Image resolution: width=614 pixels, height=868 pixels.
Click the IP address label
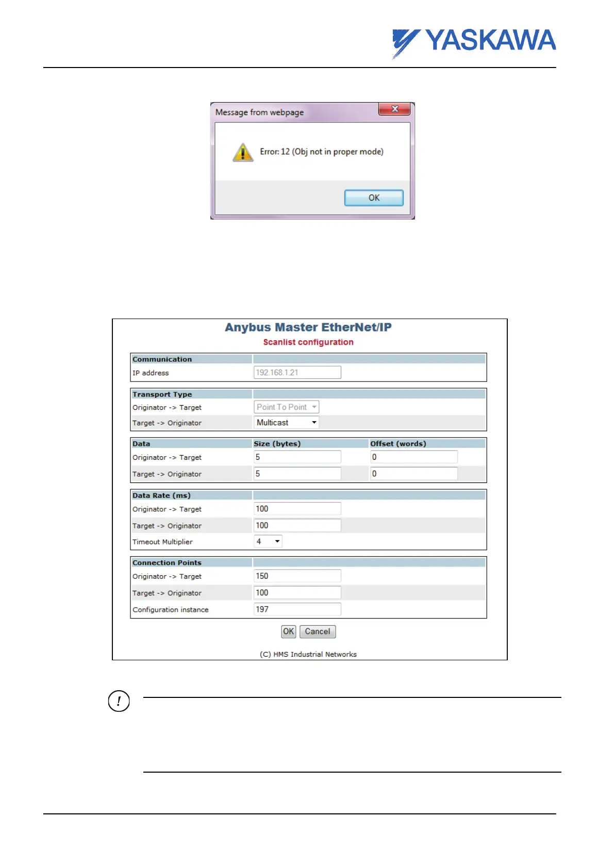(x=151, y=373)
